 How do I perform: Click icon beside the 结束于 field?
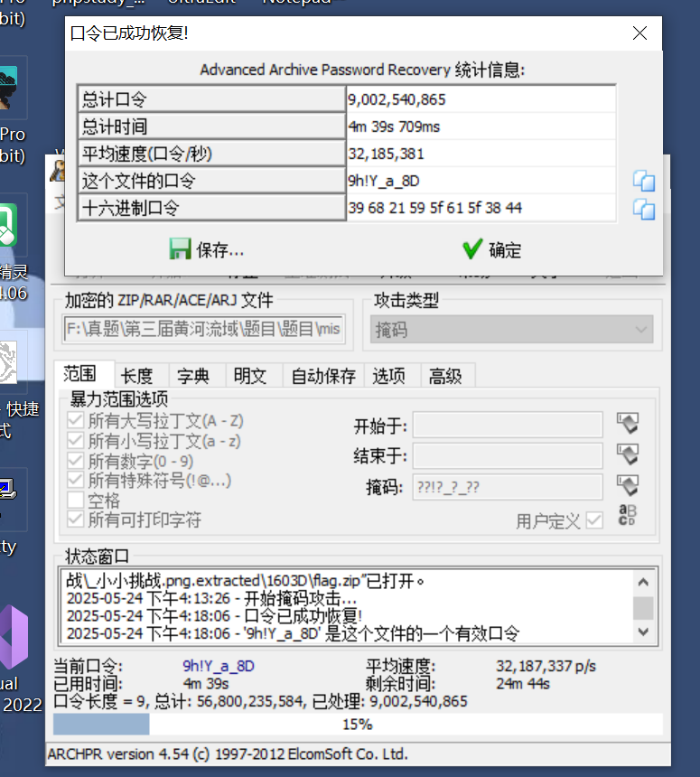628,454
